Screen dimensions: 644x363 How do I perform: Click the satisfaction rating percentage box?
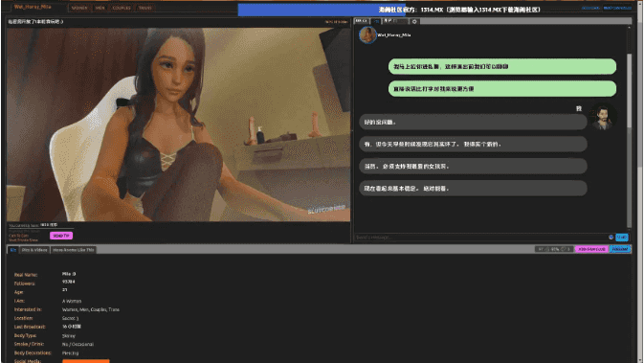point(553,249)
